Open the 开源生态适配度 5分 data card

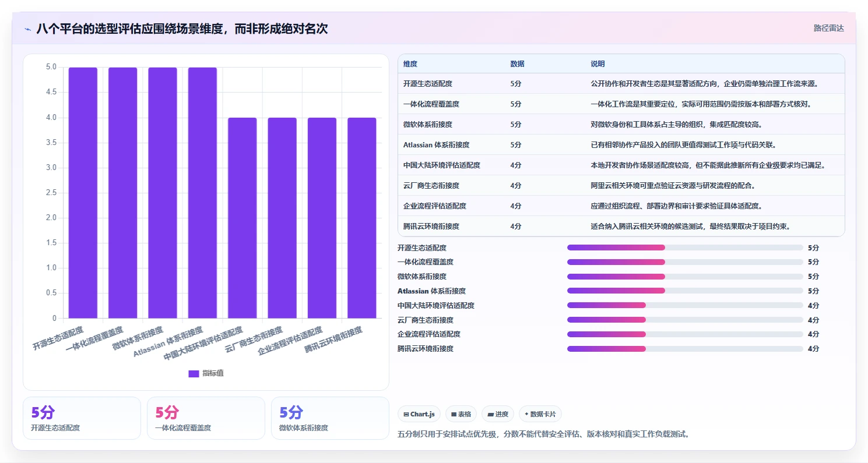(82, 418)
